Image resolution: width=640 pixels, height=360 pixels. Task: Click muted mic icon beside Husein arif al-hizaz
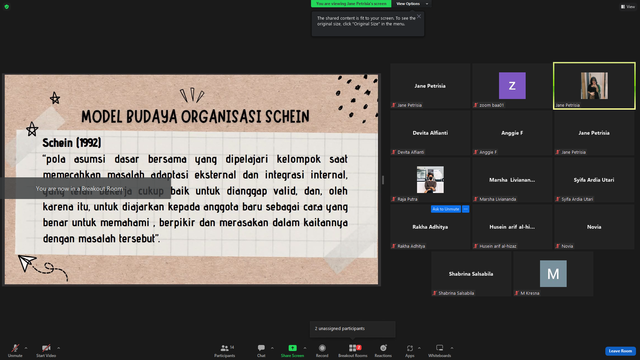tap(476, 246)
